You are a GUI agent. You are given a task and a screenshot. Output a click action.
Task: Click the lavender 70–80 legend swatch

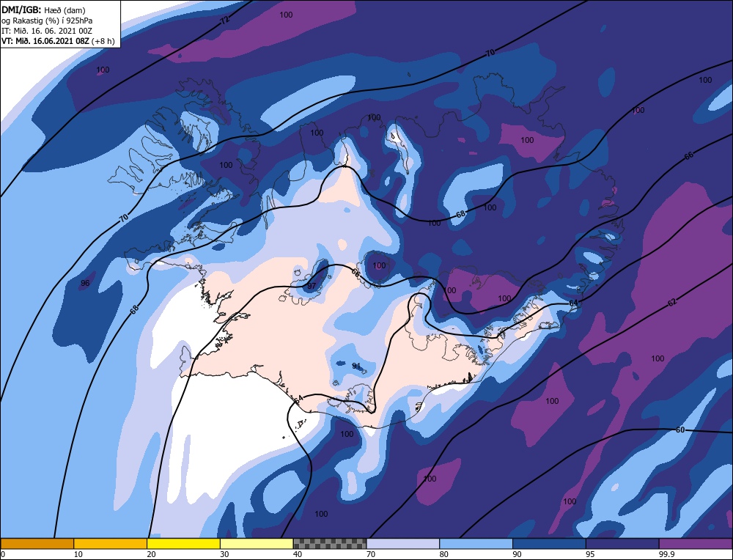(x=403, y=543)
